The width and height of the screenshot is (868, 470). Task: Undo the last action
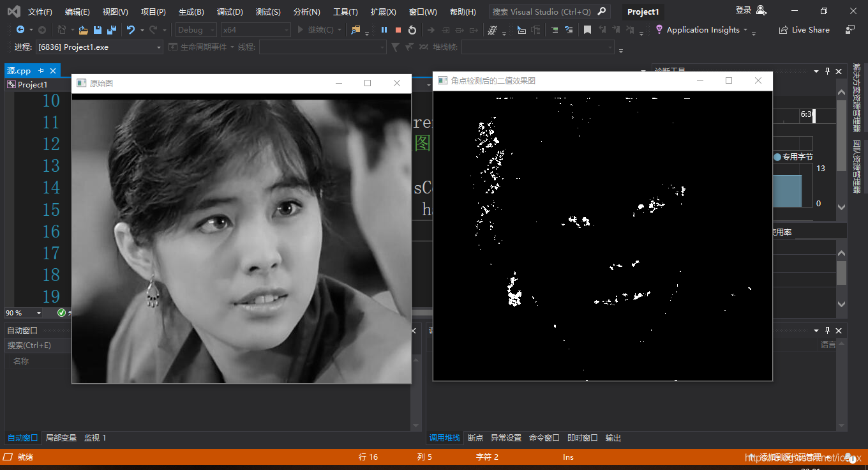pos(131,30)
